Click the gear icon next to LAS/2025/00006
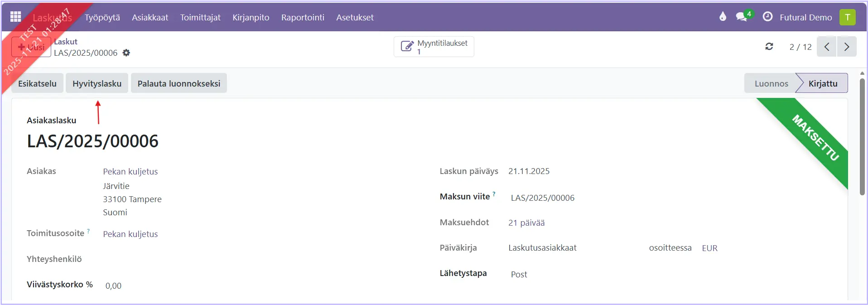Viewport: 868px width, 305px height. (x=126, y=53)
